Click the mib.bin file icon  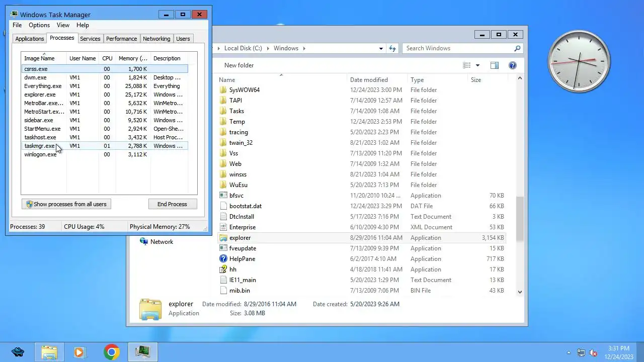pos(224,291)
